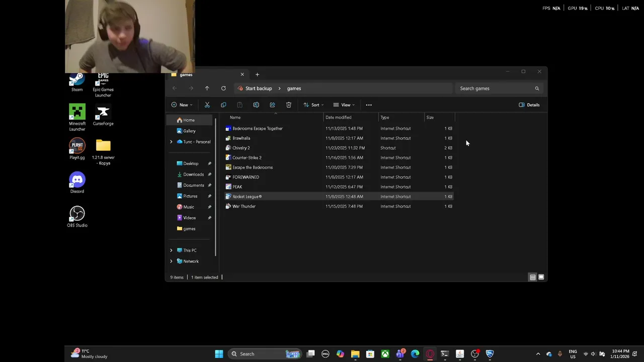Select Backrooms Escape Together file
This screenshot has width=644, height=362.
(257, 129)
